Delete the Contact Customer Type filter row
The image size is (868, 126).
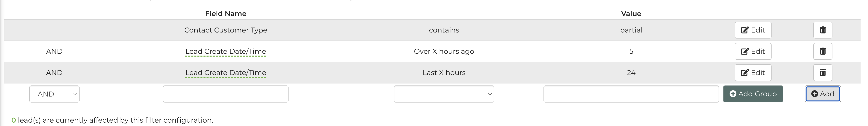point(823,30)
